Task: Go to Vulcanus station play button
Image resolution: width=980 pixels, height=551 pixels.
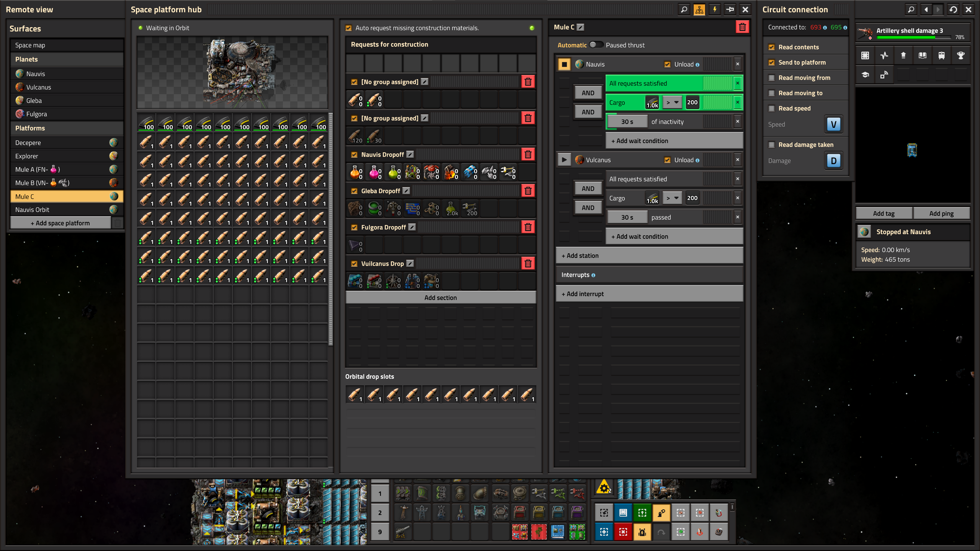Action: pos(564,160)
